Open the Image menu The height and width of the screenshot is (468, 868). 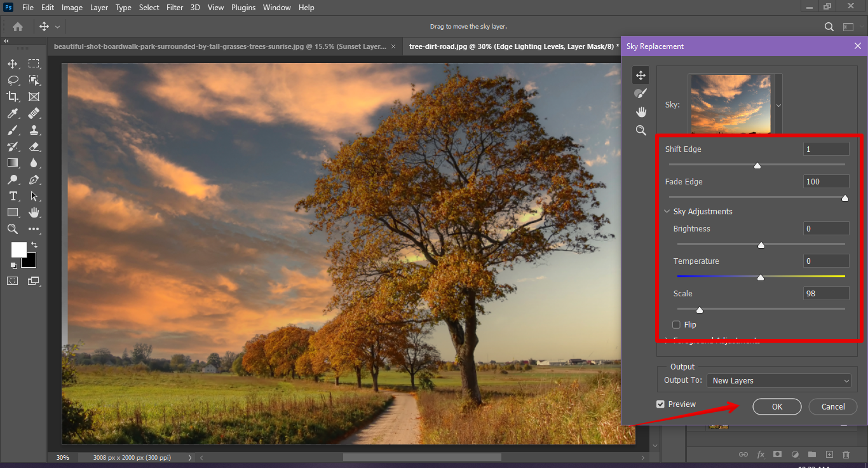(x=72, y=8)
